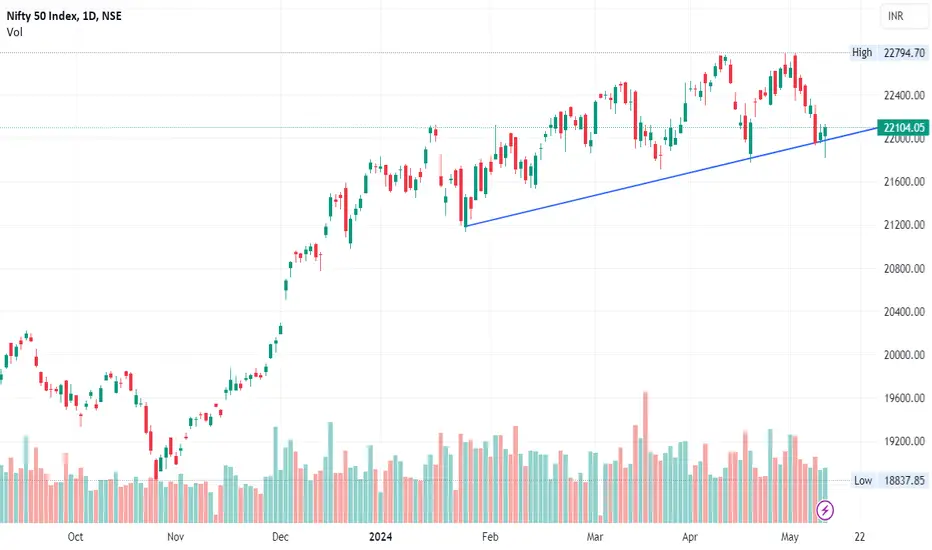Viewport: 932px width, 550px height.
Task: Click the High 22794.70 price label
Action: (889, 53)
